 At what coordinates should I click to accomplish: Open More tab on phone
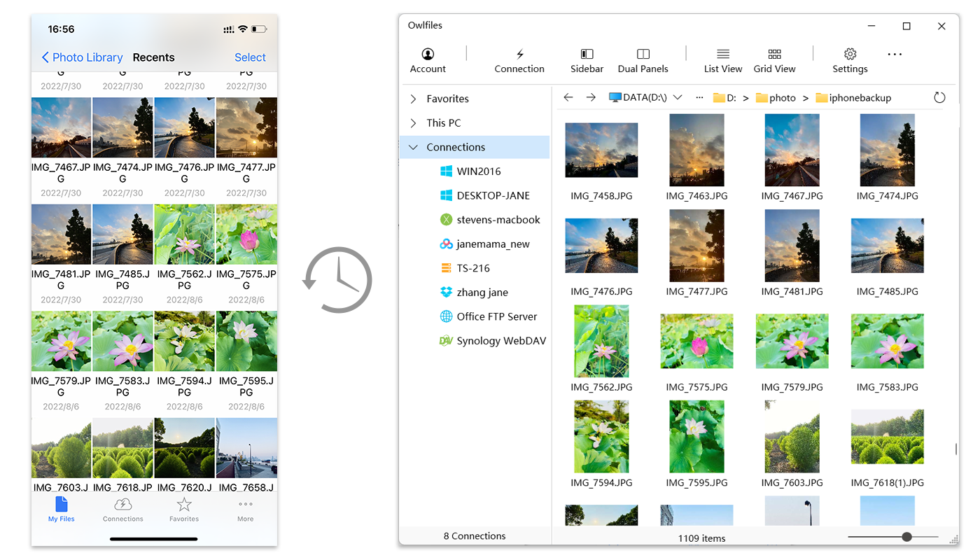tap(245, 510)
